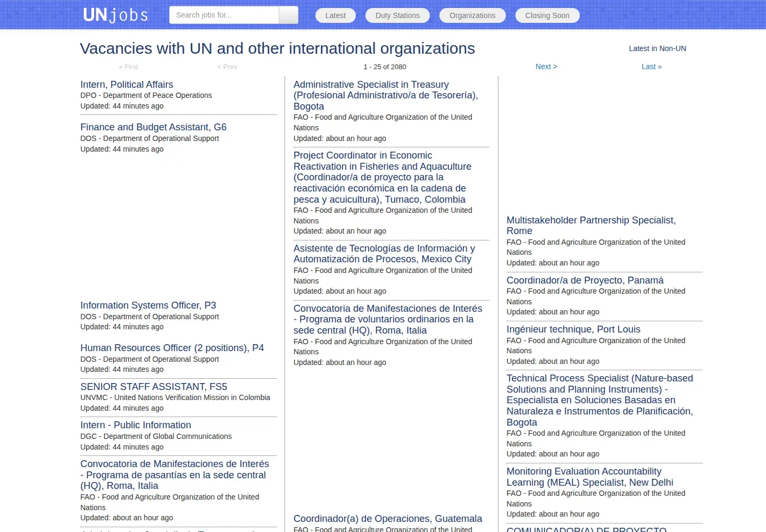Click 'DPO - Department of Peace Operations' text

click(x=146, y=95)
